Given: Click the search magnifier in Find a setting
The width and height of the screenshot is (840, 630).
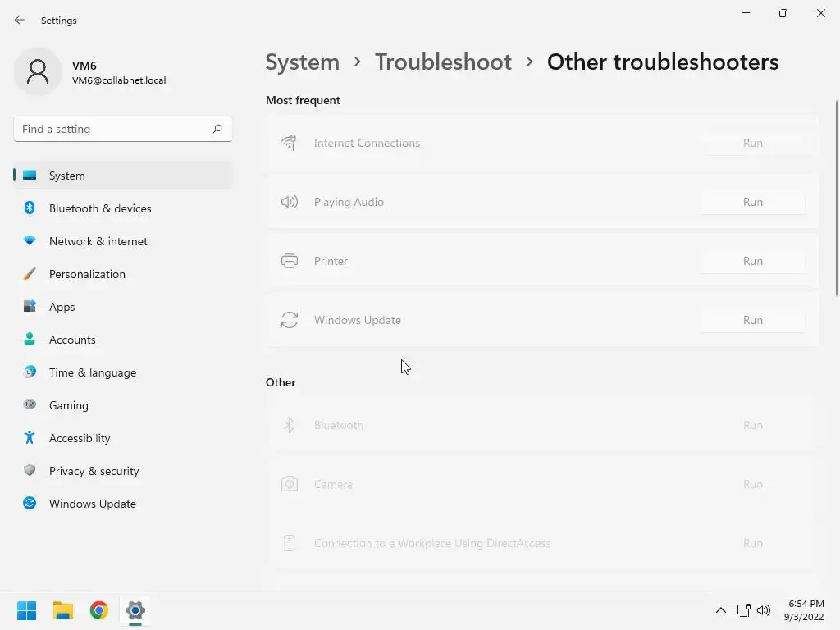Looking at the screenshot, I should click(217, 129).
